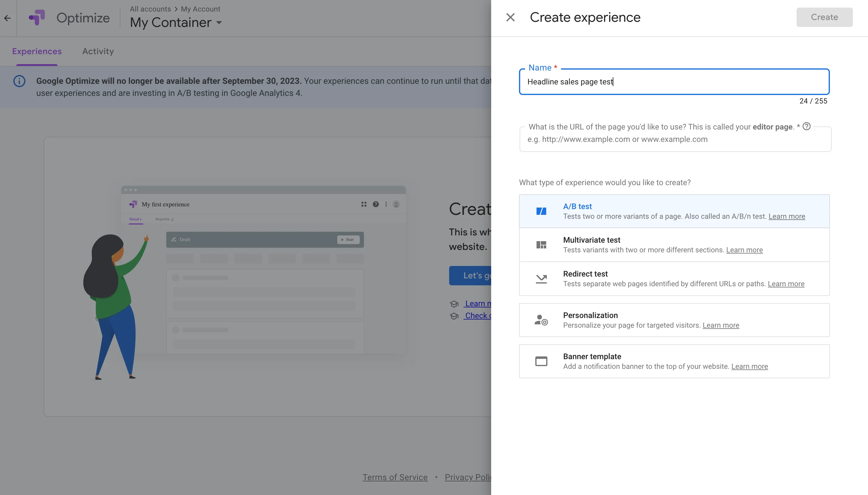Open the Learn more link under Let's go
Screen dimensions: 868x495
478,303
